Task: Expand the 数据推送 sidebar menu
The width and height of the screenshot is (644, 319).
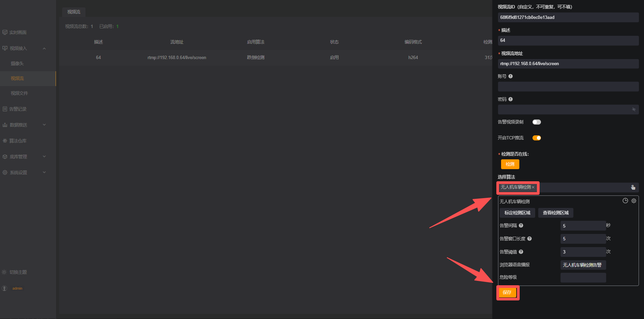Action: click(44, 125)
